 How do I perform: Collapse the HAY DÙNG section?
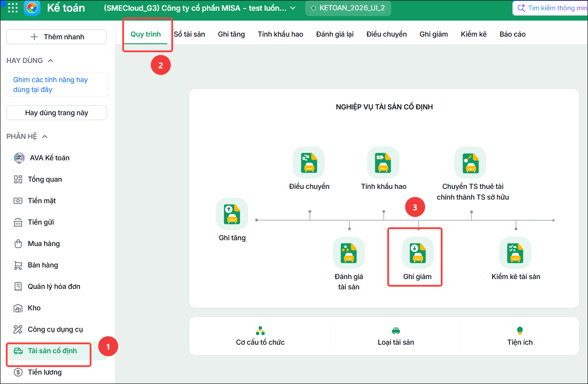[x=50, y=61]
